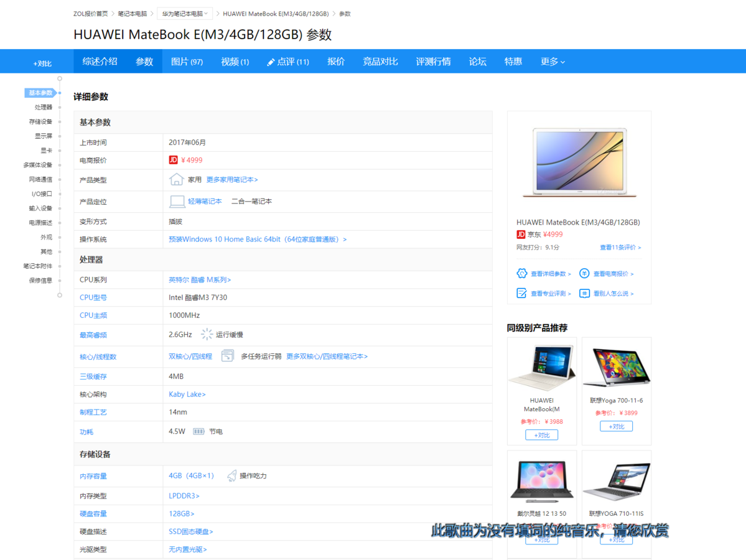Click the JD logo beside ¥4999 in the table
Image resolution: width=746 pixels, height=560 pixels.
173,160
